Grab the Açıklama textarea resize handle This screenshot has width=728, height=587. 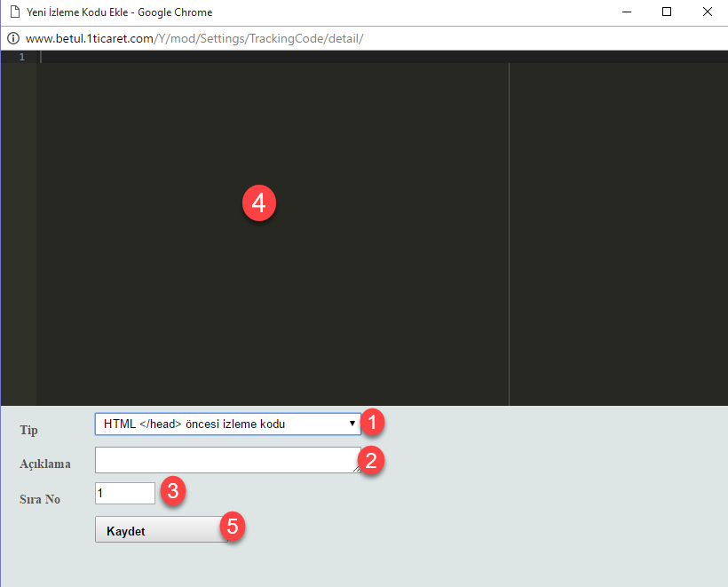click(356, 468)
